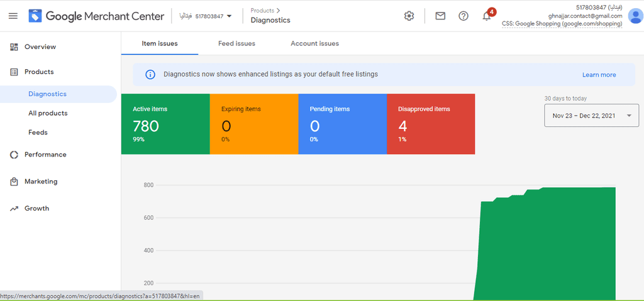
Task: Click the enhanced listings banner message
Action: point(270,74)
